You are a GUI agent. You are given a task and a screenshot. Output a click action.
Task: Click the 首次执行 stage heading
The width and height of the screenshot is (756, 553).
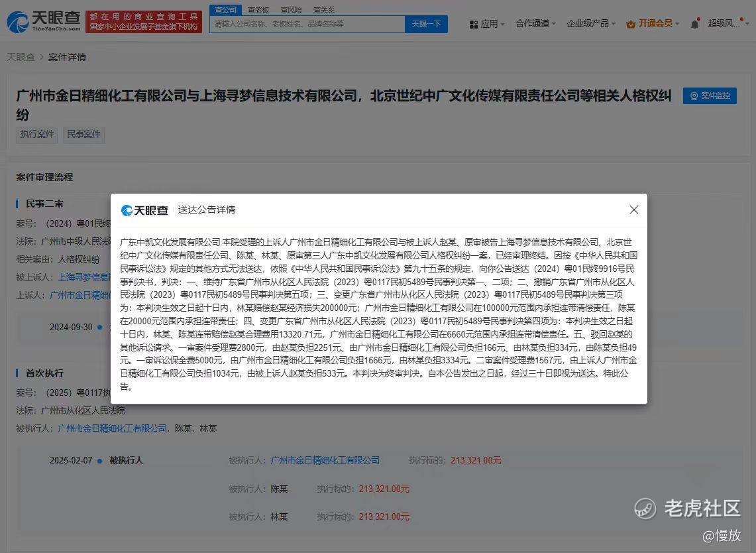[x=45, y=373]
